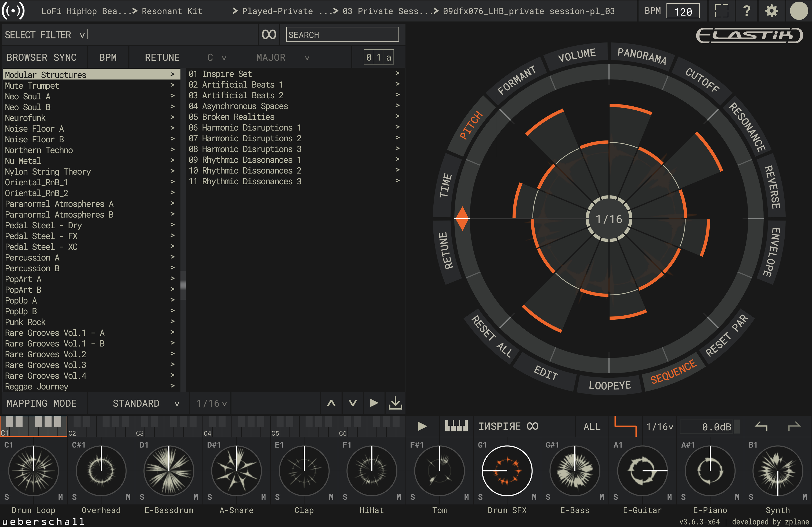
Task: Click the INSPIRE button
Action: point(508,426)
